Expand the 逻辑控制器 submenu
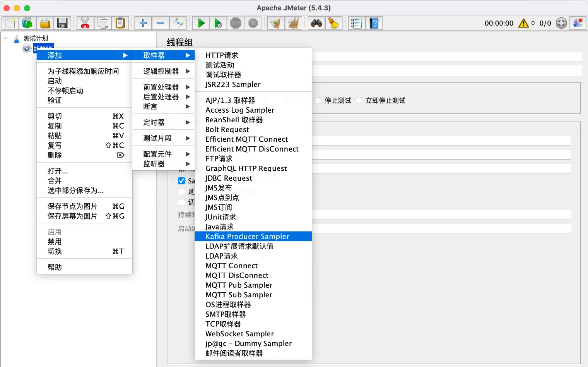The height and width of the screenshot is (367, 588). [x=164, y=71]
